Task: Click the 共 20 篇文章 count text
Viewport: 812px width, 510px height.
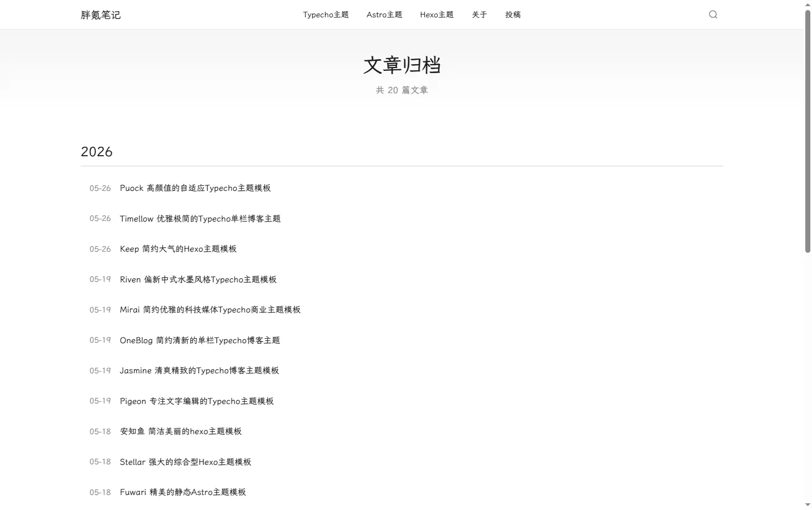Action: (x=402, y=90)
